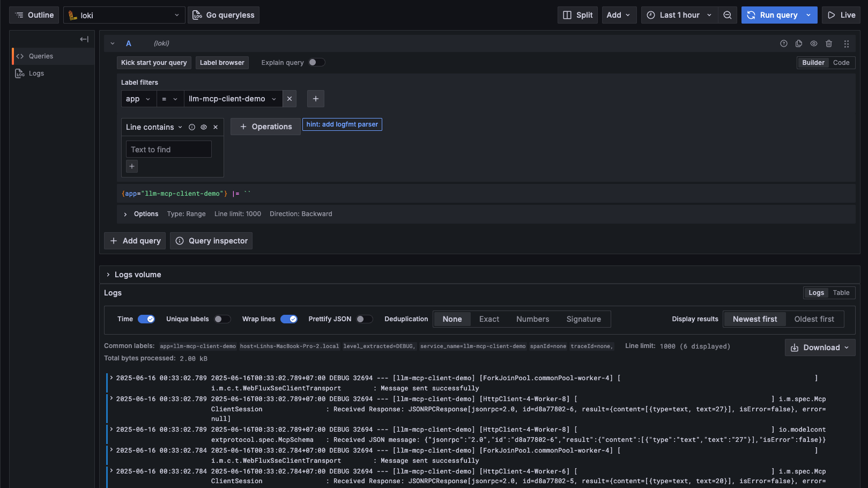868x488 pixels.
Task: Expand the Logs volume panel
Action: [133, 275]
